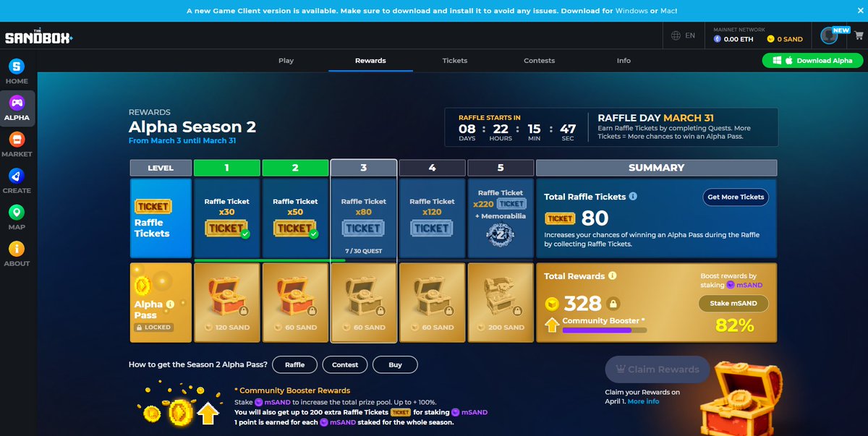Click the Download Alpha button
868x436 pixels.
tap(812, 61)
